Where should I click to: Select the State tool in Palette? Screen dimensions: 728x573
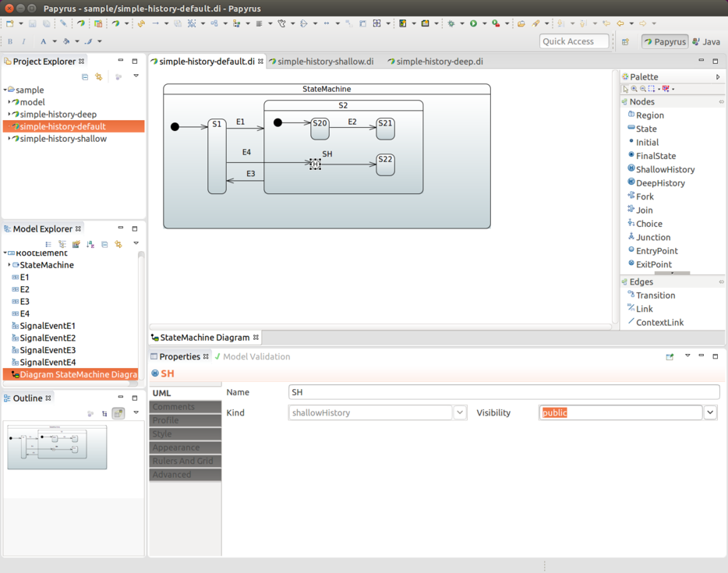coord(641,129)
